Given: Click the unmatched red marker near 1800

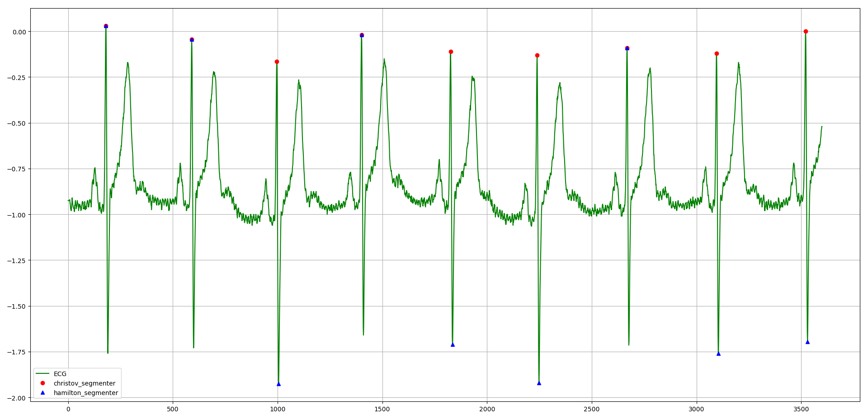Looking at the screenshot, I should coord(450,52).
